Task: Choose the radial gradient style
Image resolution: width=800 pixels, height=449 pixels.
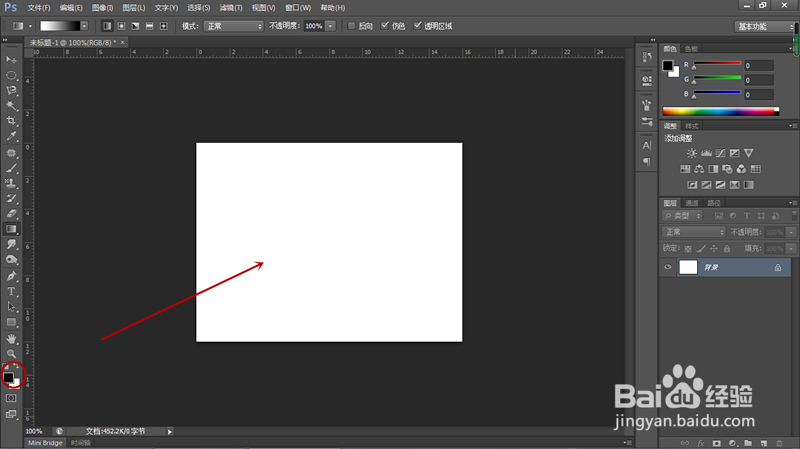Action: [x=121, y=26]
